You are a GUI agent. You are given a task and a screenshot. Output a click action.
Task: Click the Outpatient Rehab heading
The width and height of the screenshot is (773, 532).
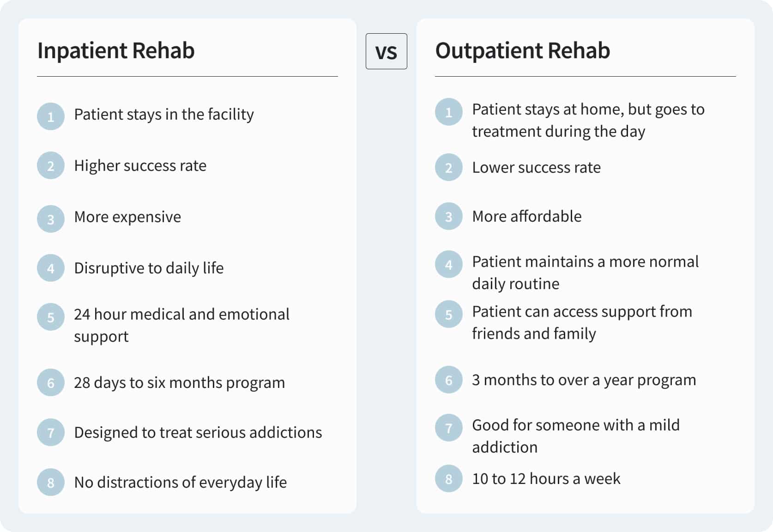(522, 50)
